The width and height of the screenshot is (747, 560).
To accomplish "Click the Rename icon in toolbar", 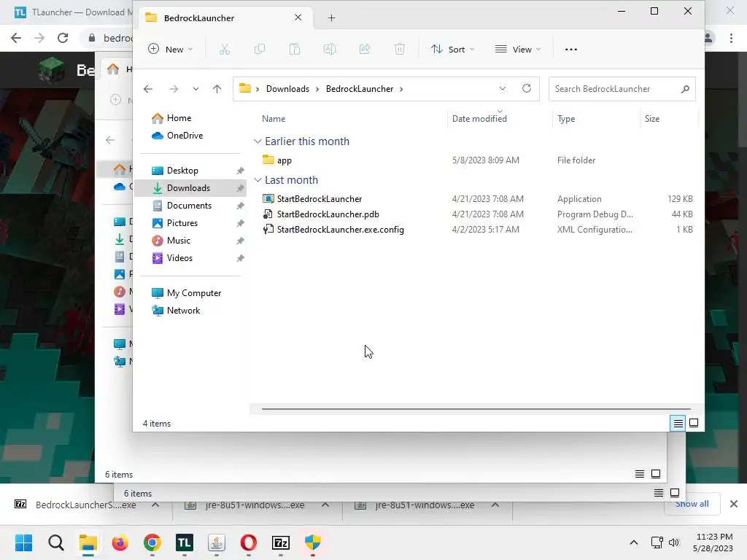I will pos(330,49).
